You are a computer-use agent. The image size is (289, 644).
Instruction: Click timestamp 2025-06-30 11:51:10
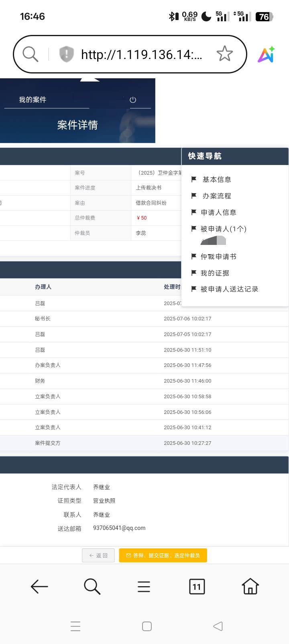coord(187,350)
